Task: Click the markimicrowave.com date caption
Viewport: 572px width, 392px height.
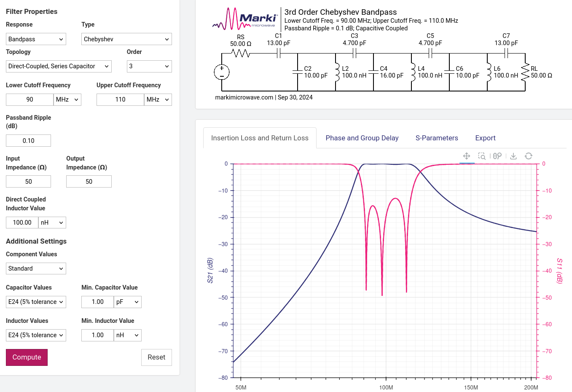Action: tap(264, 97)
